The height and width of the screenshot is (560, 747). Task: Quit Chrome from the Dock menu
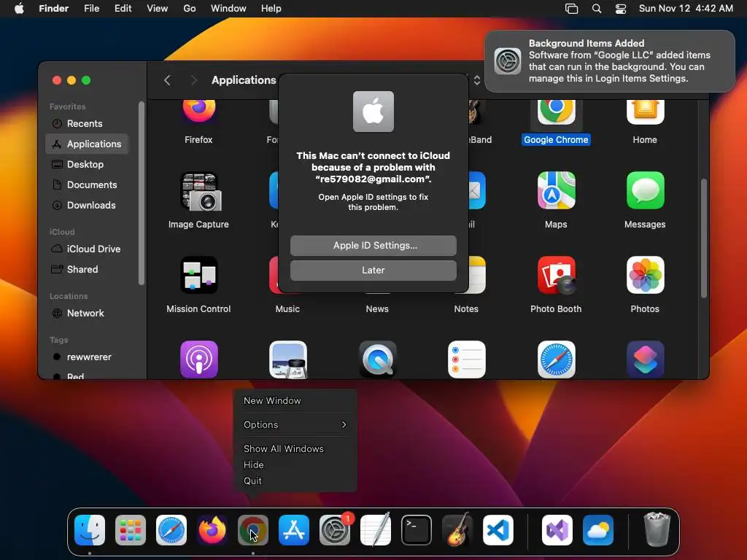295,481
